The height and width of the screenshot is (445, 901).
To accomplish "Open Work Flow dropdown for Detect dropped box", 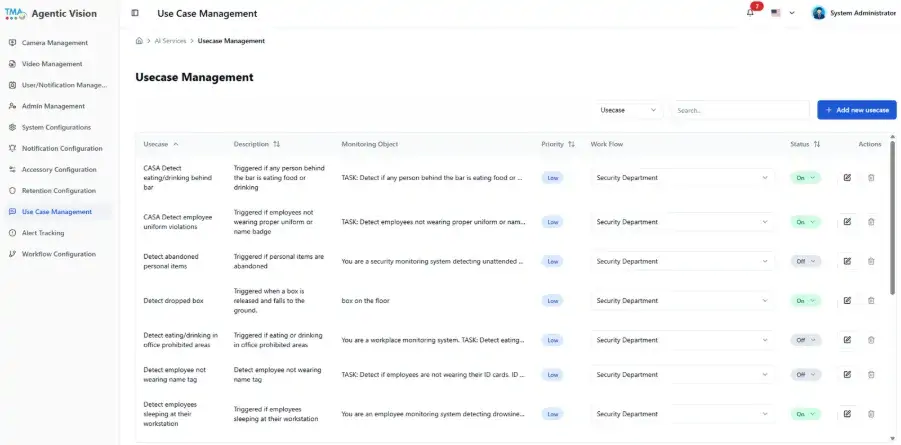I will coord(682,300).
